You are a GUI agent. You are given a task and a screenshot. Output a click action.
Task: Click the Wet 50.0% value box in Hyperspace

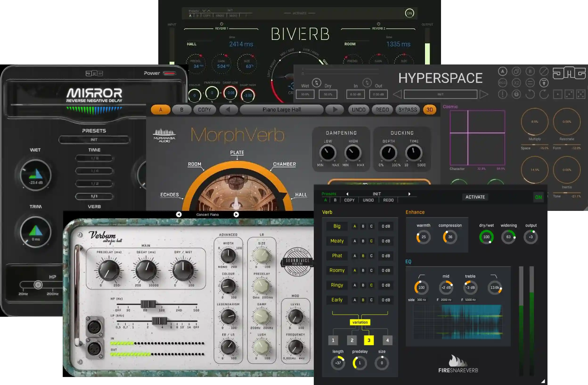(305, 94)
